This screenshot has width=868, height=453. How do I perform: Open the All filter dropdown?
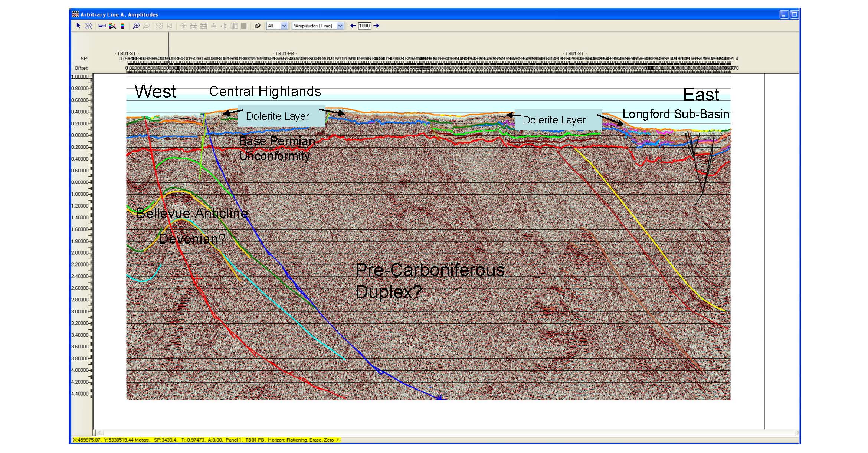[x=284, y=26]
